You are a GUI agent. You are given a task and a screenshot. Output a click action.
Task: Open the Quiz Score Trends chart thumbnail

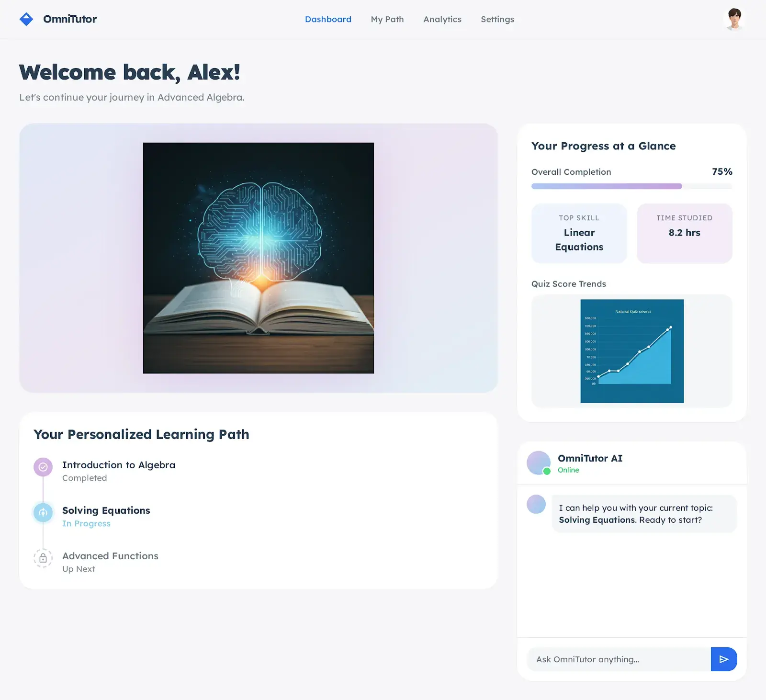pyautogui.click(x=632, y=351)
